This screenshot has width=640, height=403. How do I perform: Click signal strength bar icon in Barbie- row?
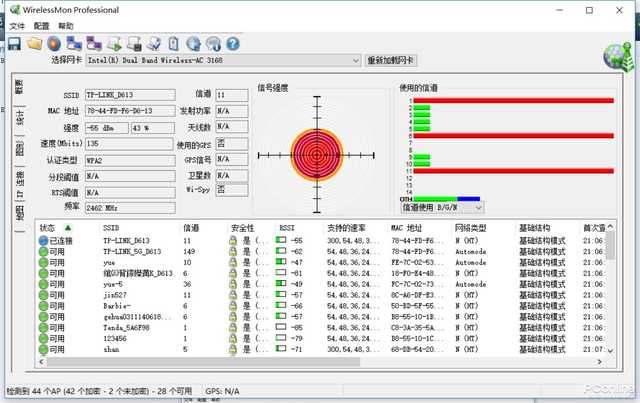281,305
